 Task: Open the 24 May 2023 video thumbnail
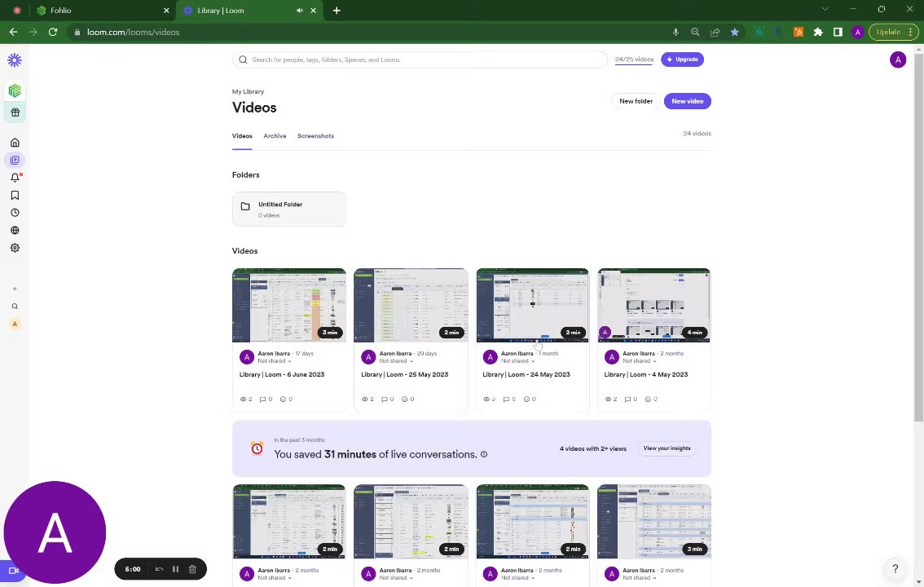click(x=532, y=305)
